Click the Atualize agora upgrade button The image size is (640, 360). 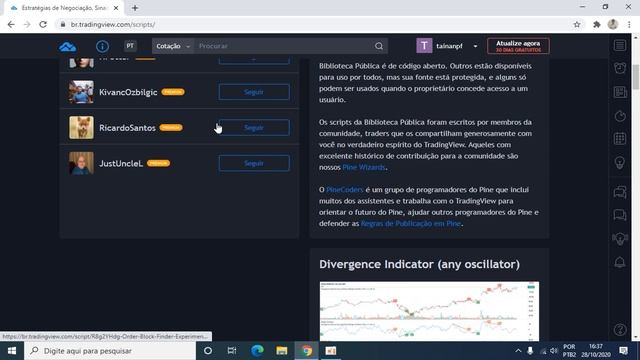pos(518,46)
